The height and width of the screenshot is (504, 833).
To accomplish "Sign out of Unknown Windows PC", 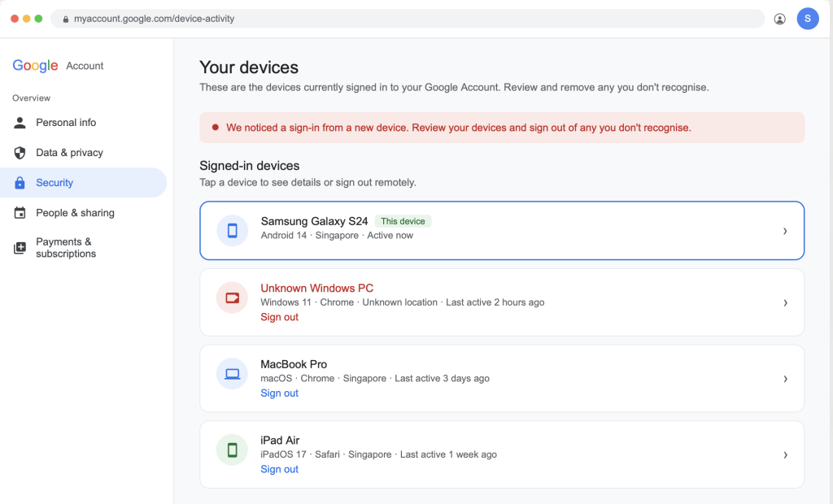I will pyautogui.click(x=280, y=317).
